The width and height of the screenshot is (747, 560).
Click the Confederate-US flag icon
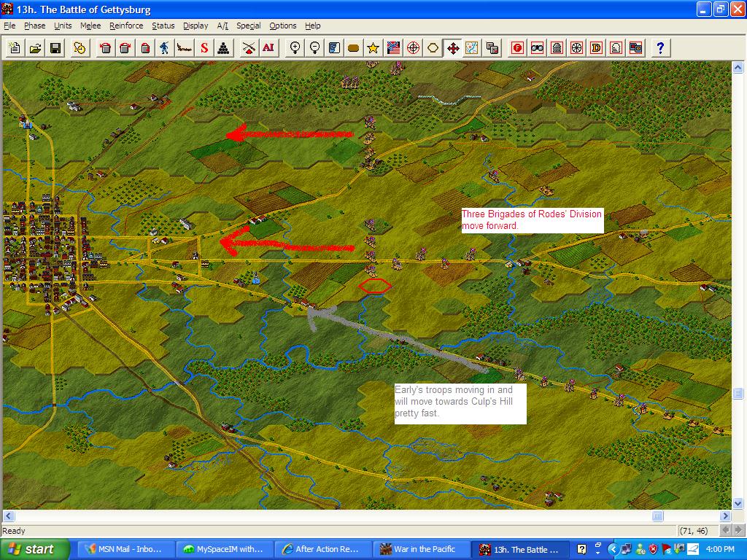pyautogui.click(x=393, y=47)
